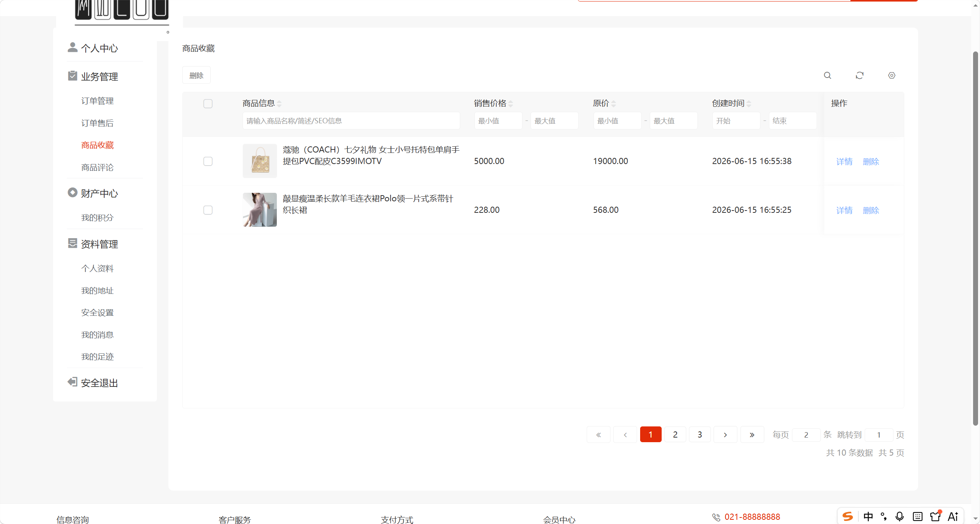The height and width of the screenshot is (524, 980).
Task: Click the 021-88888888 phone number
Action: point(752,517)
